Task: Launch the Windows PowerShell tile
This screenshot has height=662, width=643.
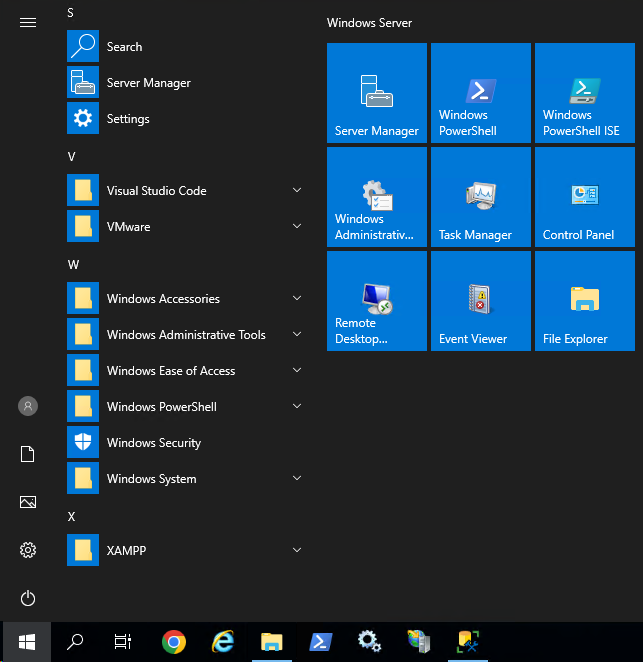Action: (480, 93)
